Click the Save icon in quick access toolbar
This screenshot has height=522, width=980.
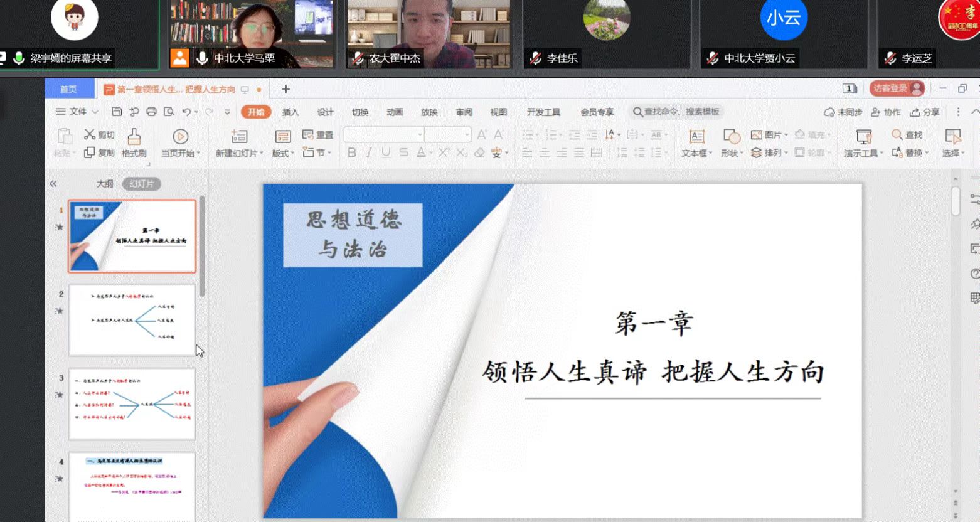[x=117, y=112]
